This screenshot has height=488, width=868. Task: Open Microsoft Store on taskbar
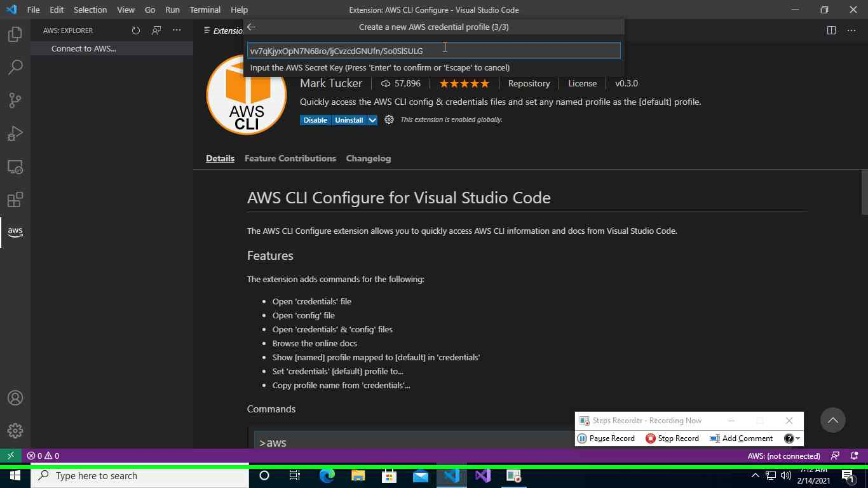coord(389,475)
